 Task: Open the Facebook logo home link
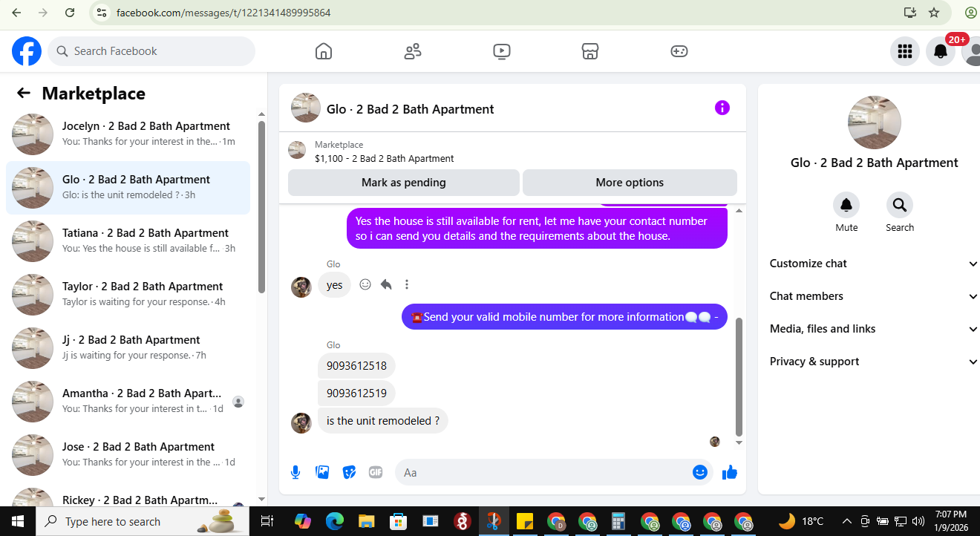tap(27, 51)
